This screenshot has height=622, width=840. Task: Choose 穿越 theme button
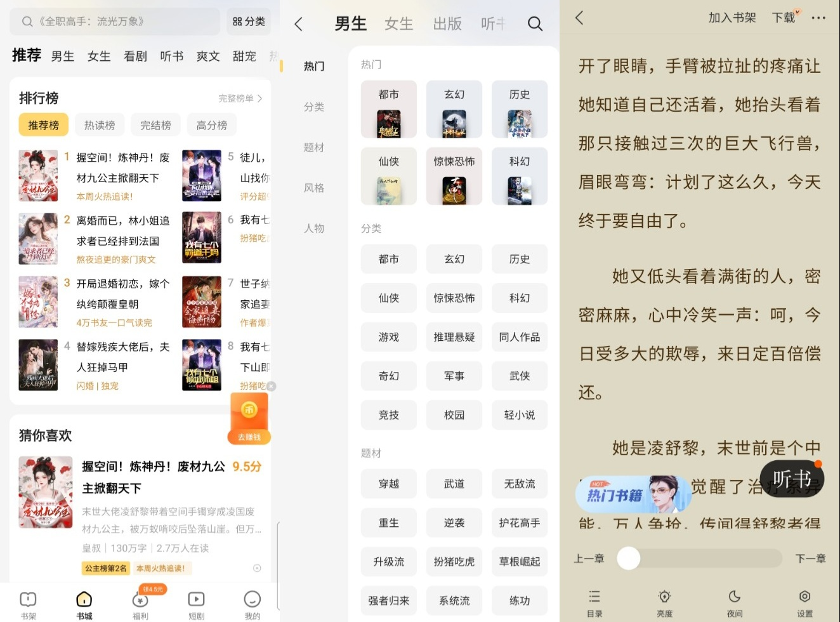389,484
